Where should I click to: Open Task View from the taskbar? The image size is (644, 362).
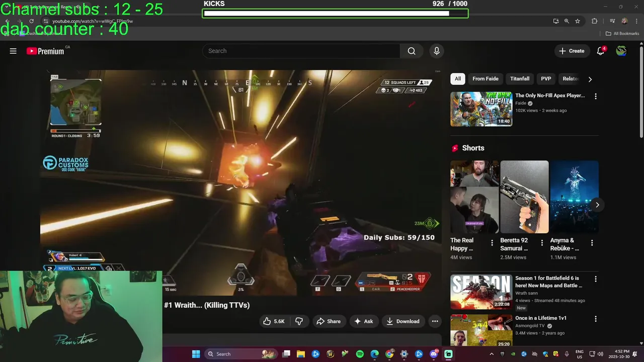(286, 354)
